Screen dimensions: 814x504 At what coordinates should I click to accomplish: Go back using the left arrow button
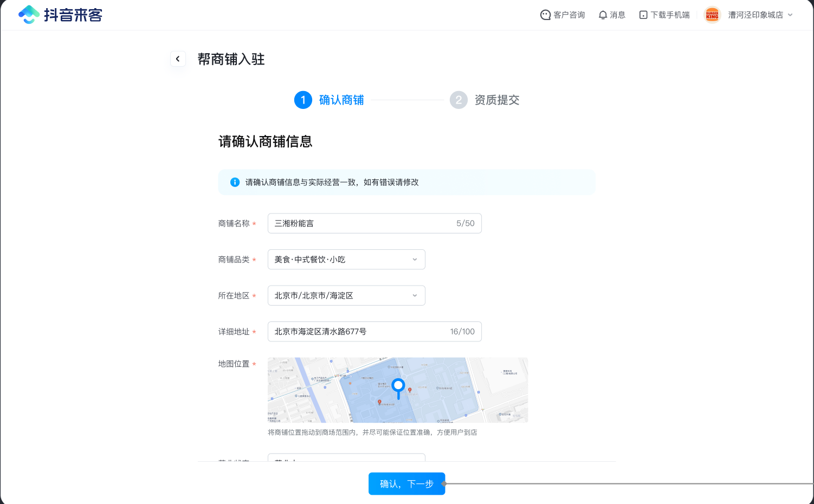178,59
